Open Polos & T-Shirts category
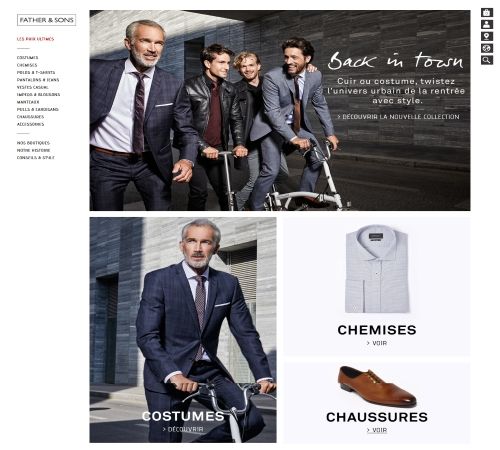Image resolution: width=500 pixels, height=450 pixels. (x=36, y=72)
